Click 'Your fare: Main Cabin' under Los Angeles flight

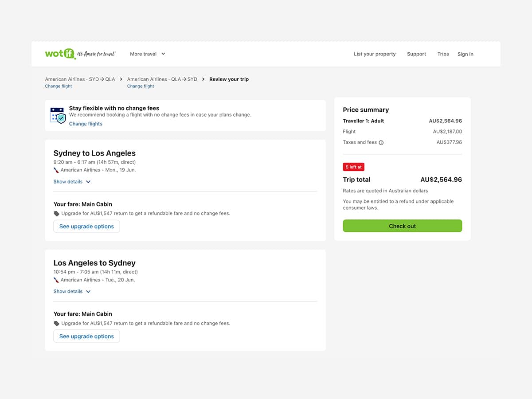pos(83,314)
